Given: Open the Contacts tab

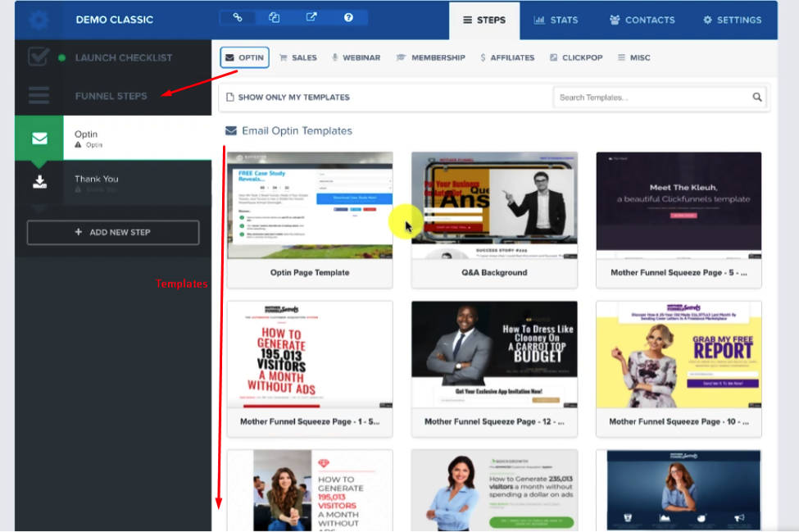Looking at the screenshot, I should click(x=642, y=20).
